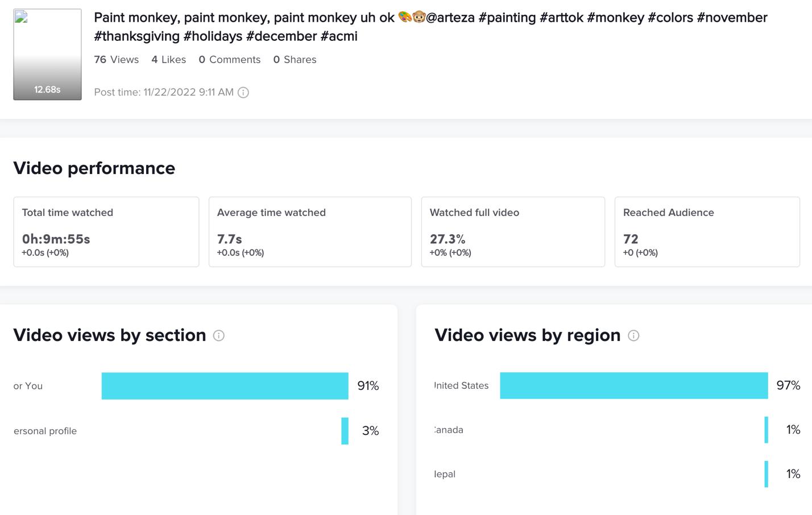The image size is (812, 515).
Task: Click the paint palette emoji in caption
Action: (x=405, y=18)
